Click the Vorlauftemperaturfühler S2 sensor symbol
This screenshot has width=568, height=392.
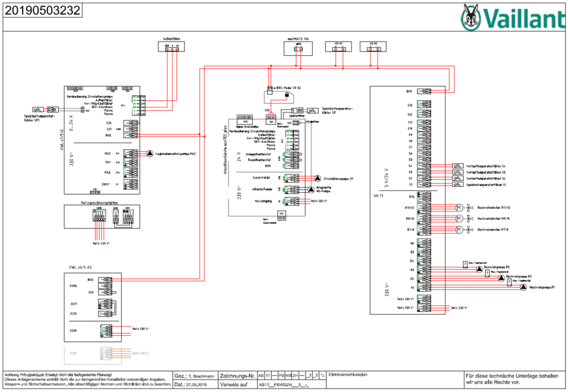click(x=458, y=178)
